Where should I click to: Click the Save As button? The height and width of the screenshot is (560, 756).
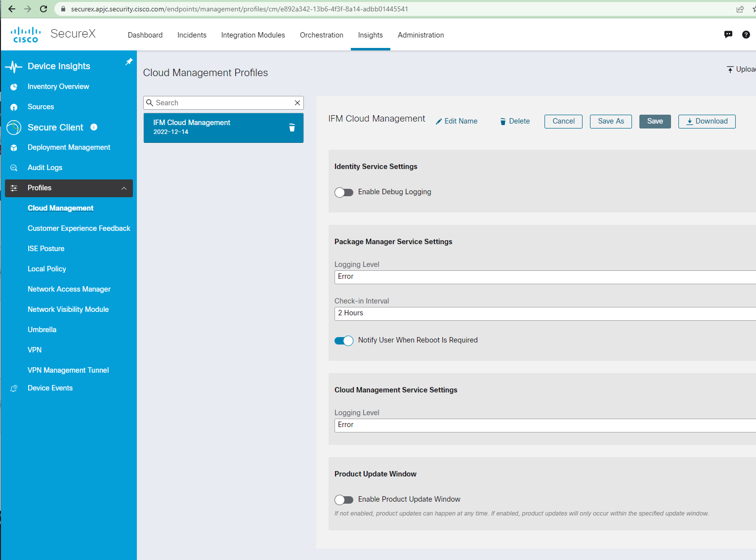(611, 121)
